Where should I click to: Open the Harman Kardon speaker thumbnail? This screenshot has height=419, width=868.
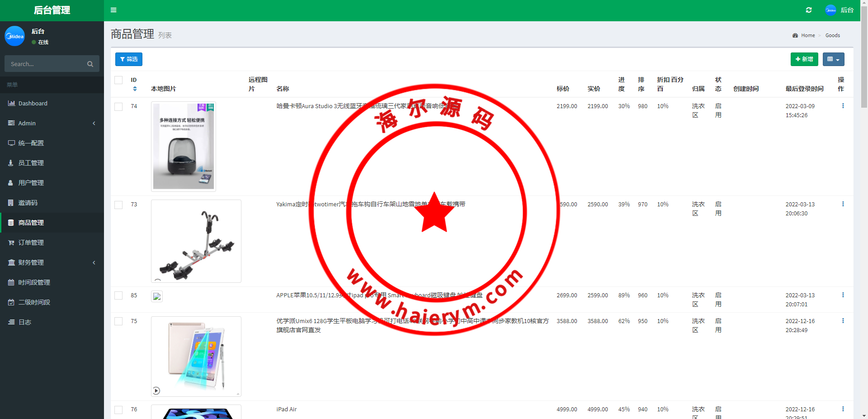(x=184, y=147)
